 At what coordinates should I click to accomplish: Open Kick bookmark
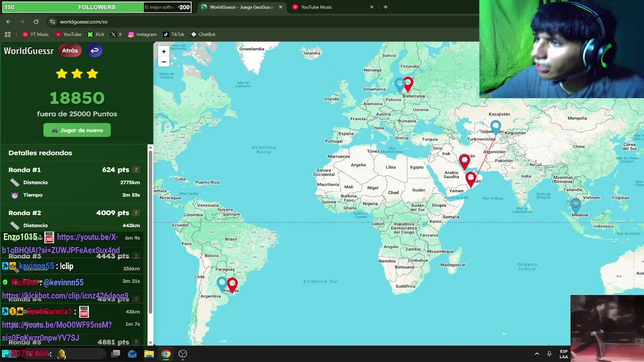96,34
